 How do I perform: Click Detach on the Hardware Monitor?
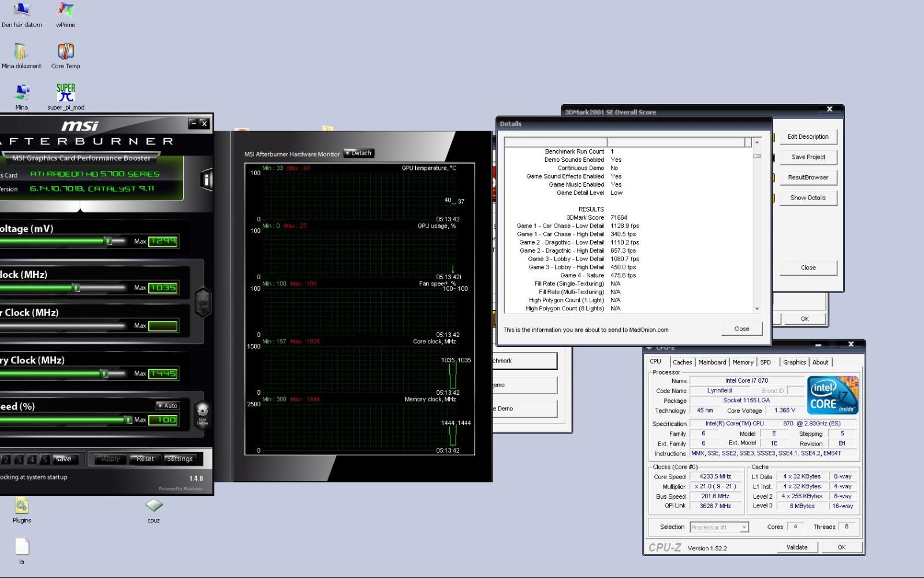pyautogui.click(x=359, y=153)
